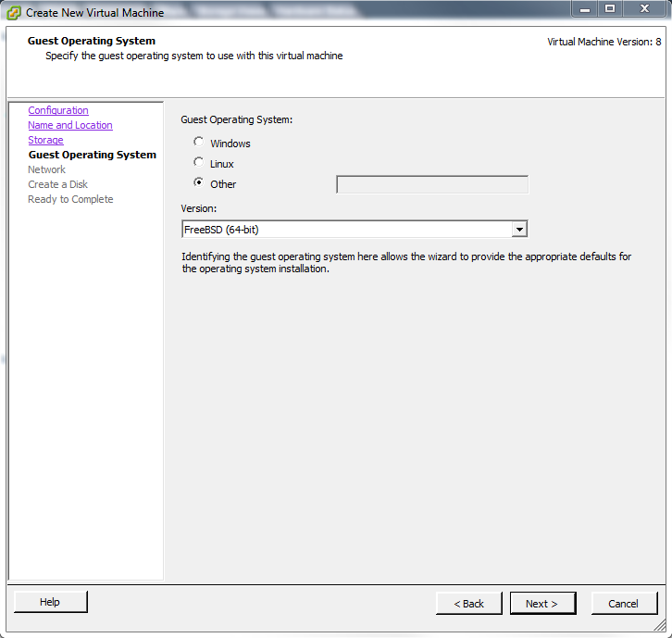Cancel the virtual machine wizard
Image resolution: width=672 pixels, height=638 pixels.
tap(624, 604)
